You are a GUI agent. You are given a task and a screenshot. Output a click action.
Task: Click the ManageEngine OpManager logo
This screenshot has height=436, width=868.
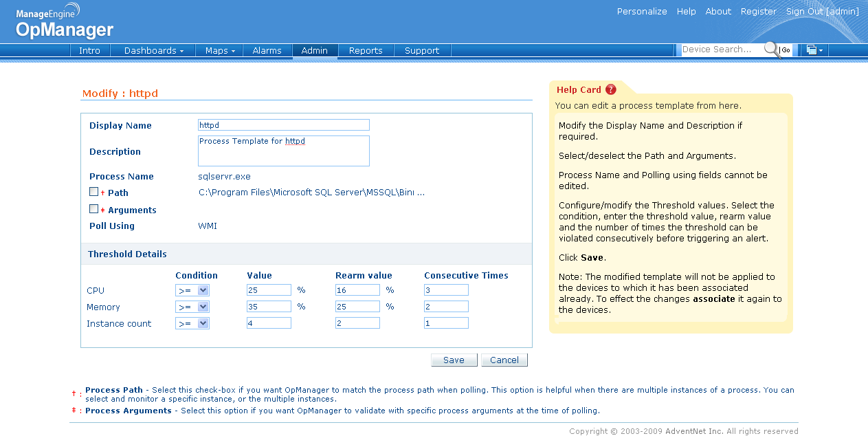65,21
